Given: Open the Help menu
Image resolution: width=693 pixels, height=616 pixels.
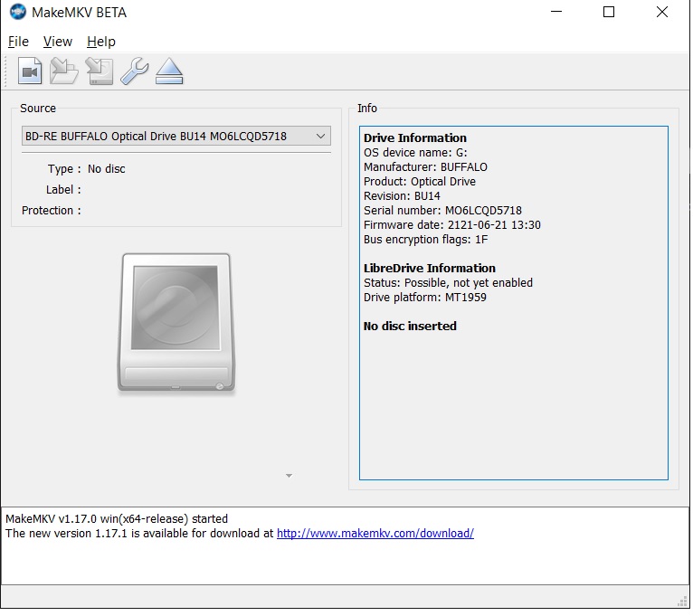Looking at the screenshot, I should coord(100,42).
